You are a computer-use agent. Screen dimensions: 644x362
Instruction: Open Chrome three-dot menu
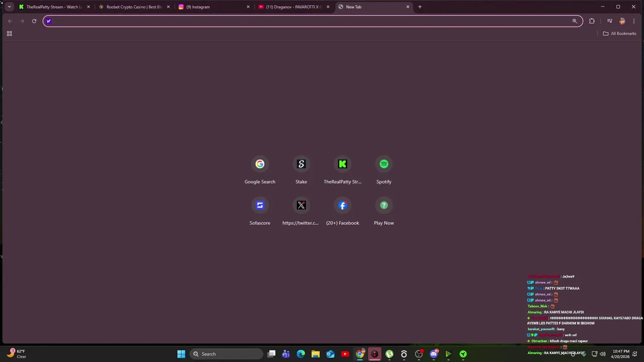pyautogui.click(x=634, y=21)
